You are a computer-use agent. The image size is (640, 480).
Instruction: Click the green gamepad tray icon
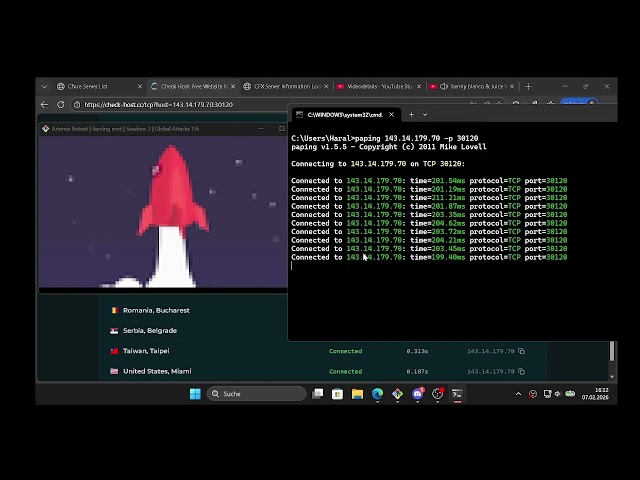pos(570,394)
